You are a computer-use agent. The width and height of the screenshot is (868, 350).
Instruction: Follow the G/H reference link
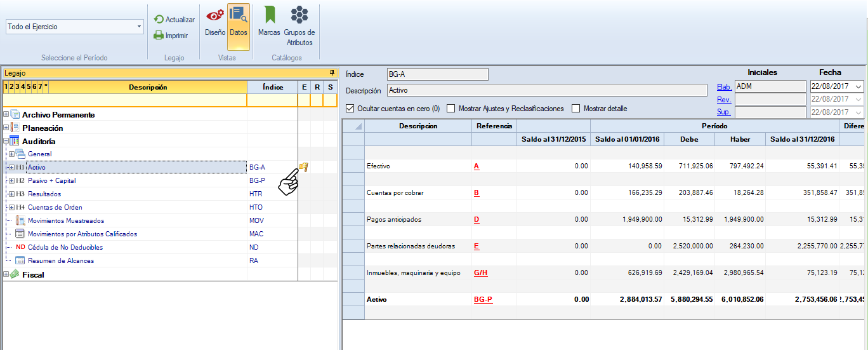(x=480, y=273)
